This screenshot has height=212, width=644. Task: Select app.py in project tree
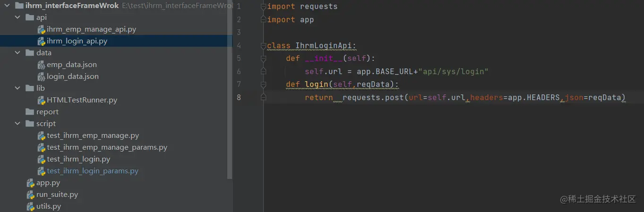tap(48, 183)
